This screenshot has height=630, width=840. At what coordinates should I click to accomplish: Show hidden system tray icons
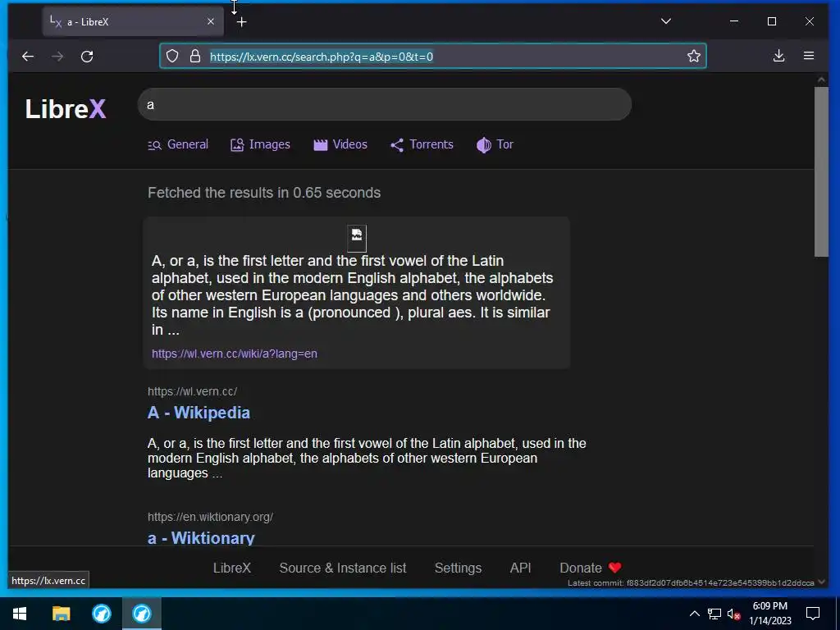[694, 614]
